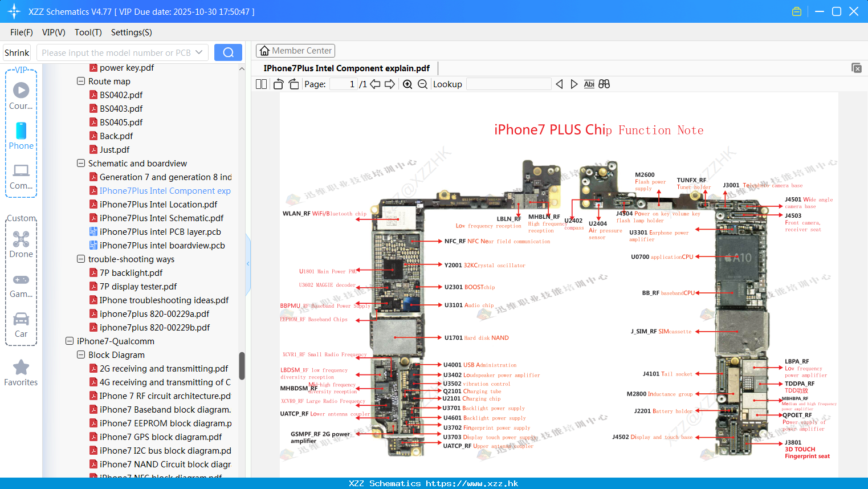
Task: Click the yellow toolbox icon in title bar
Action: [797, 11]
